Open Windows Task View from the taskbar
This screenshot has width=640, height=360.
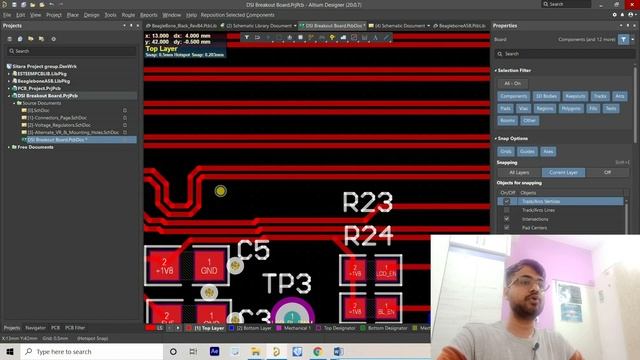click(193, 351)
